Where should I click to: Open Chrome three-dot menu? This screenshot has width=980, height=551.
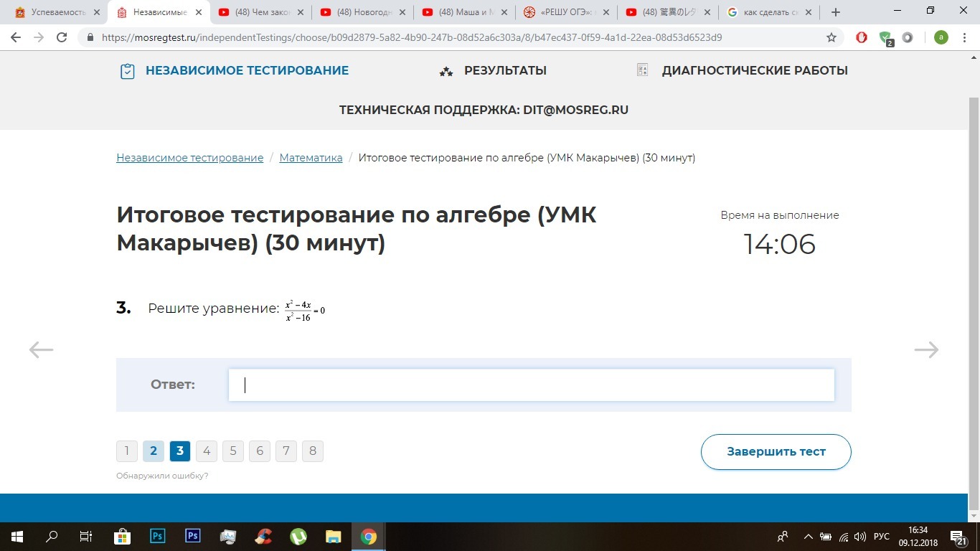963,38
